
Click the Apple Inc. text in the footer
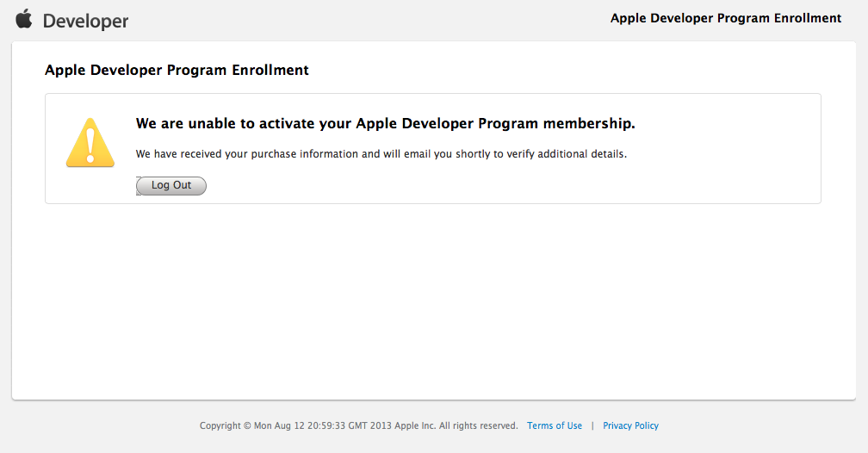(x=415, y=425)
